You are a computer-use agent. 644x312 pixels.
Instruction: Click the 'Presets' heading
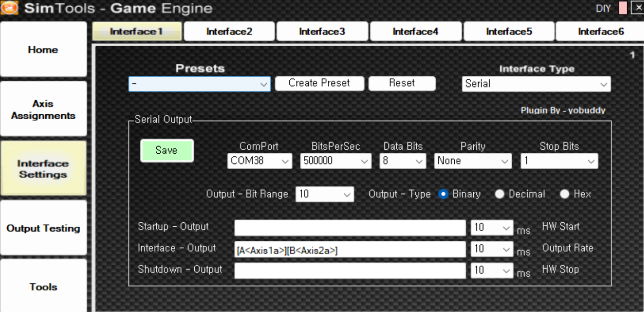click(200, 68)
